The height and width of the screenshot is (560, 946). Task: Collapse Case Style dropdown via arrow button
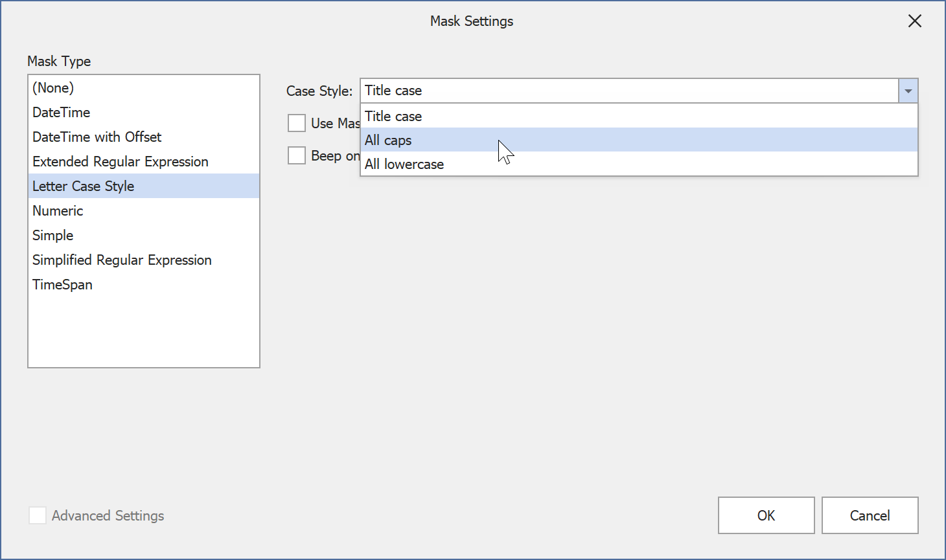[x=908, y=91]
